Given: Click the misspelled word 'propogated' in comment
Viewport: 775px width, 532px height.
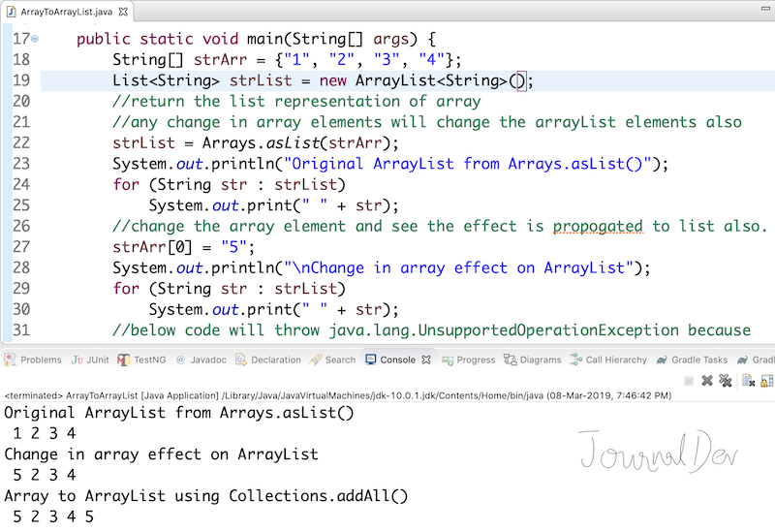Looking at the screenshot, I should pyautogui.click(x=598, y=227).
